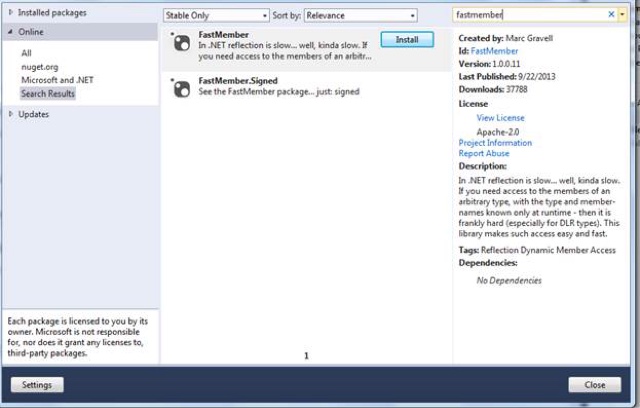Click the Tags Reflection Dynamic Member Access line
Viewport: 640px width, 408px height.
(537, 250)
